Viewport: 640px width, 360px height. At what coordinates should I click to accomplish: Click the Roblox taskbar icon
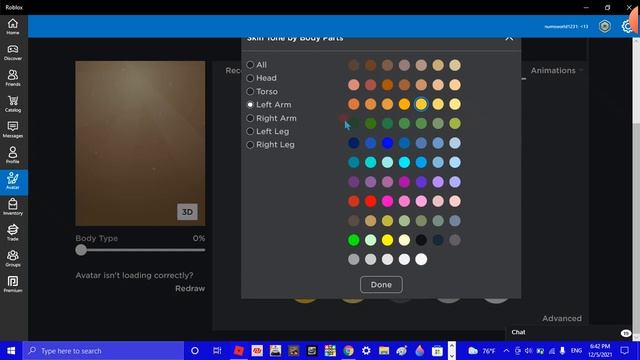pyautogui.click(x=239, y=351)
